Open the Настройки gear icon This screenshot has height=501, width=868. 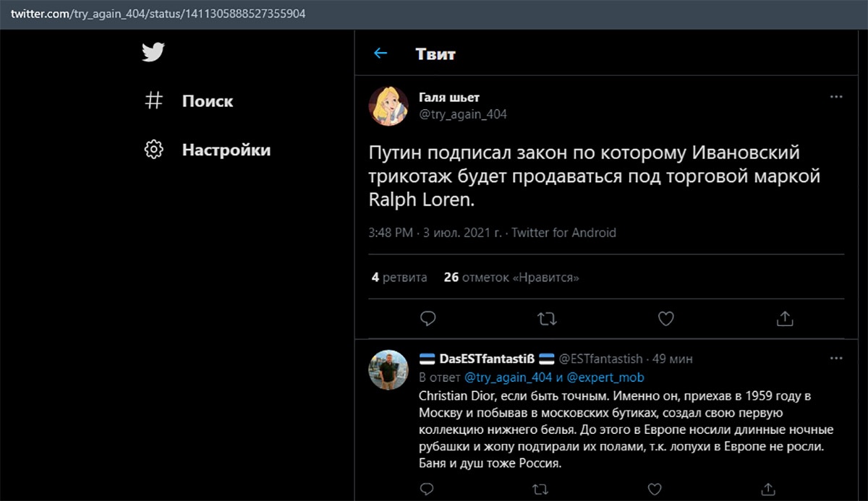click(x=153, y=150)
